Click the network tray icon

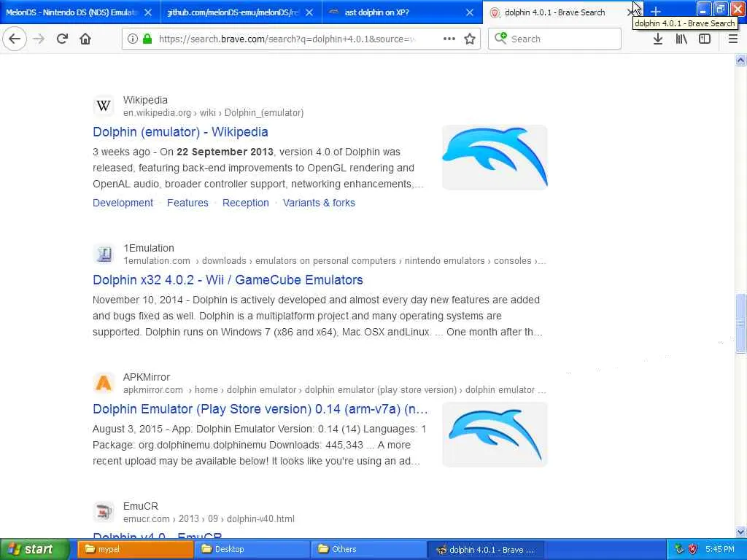click(x=679, y=550)
